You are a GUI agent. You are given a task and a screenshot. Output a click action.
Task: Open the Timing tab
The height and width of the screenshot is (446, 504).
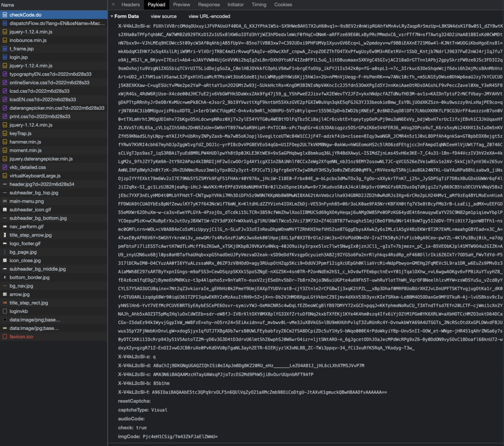pos(259,5)
